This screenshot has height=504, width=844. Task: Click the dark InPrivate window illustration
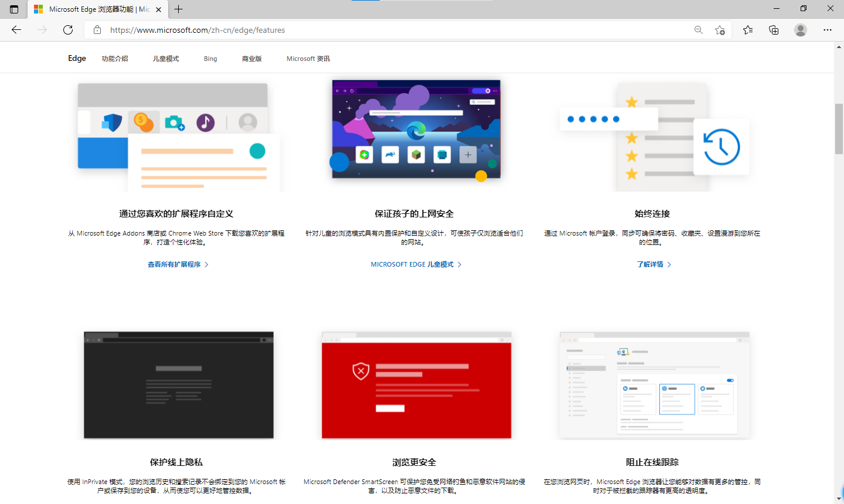179,385
